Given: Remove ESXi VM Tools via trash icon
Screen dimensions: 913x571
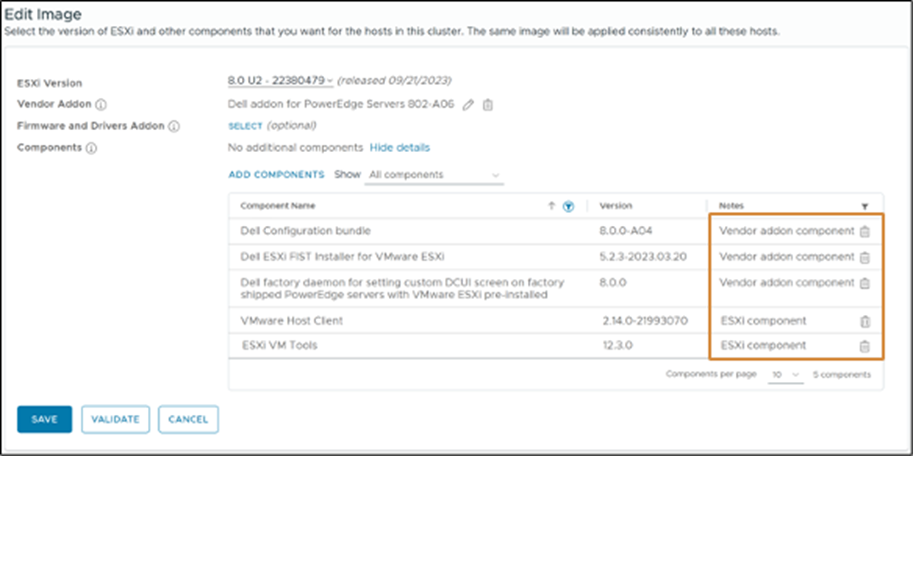Looking at the screenshot, I should pos(865,346).
